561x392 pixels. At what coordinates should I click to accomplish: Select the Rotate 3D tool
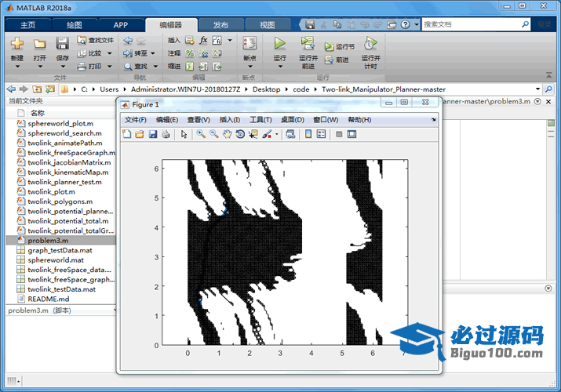[240, 134]
